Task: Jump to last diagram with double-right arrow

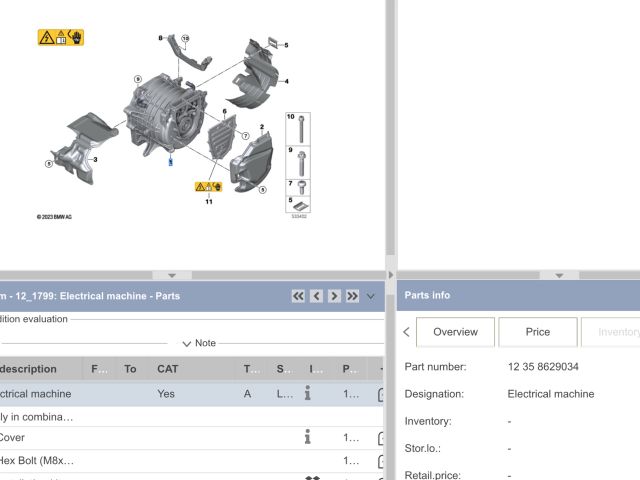Action: point(352,296)
